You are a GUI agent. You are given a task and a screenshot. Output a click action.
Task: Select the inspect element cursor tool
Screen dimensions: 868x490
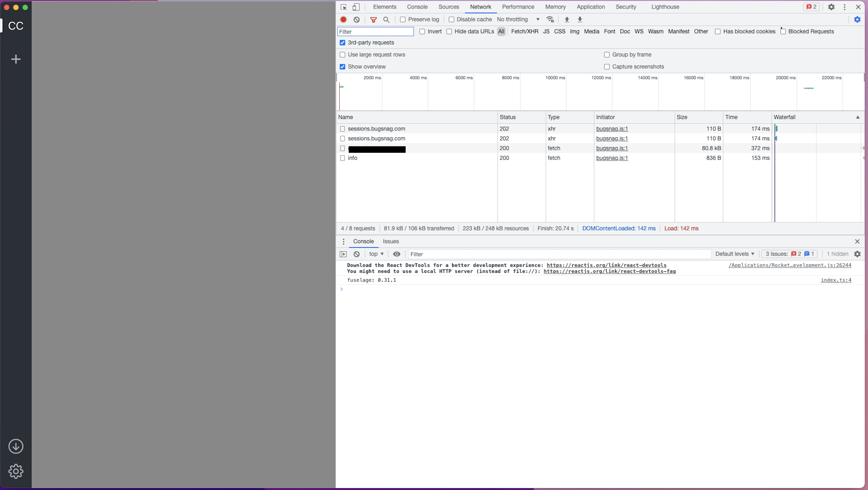[343, 7]
